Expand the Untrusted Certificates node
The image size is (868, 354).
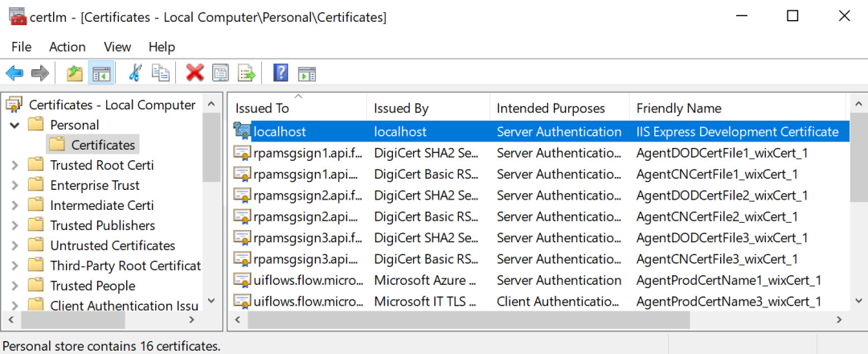[x=14, y=245]
